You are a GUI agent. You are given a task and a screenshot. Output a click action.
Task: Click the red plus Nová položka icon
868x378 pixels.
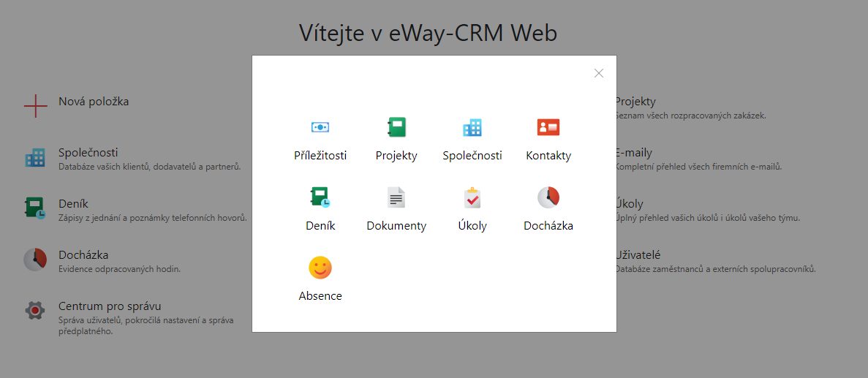coord(35,106)
